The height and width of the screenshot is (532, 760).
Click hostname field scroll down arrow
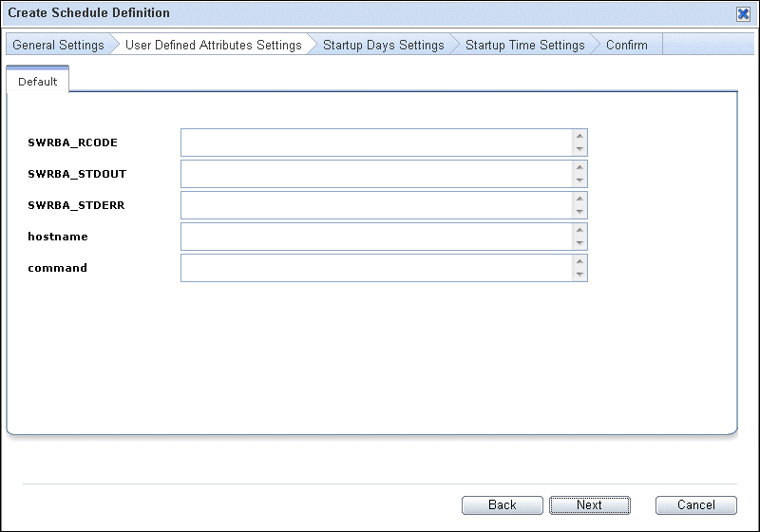click(579, 243)
